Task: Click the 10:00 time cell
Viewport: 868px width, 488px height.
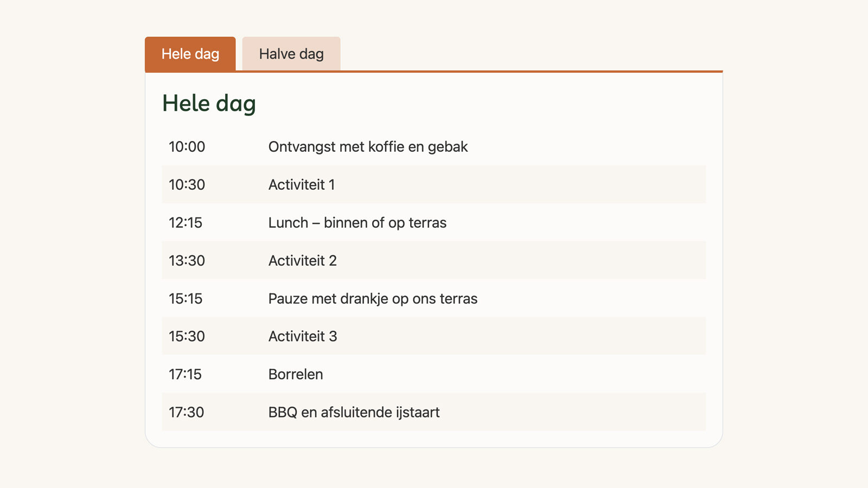Action: click(x=187, y=146)
